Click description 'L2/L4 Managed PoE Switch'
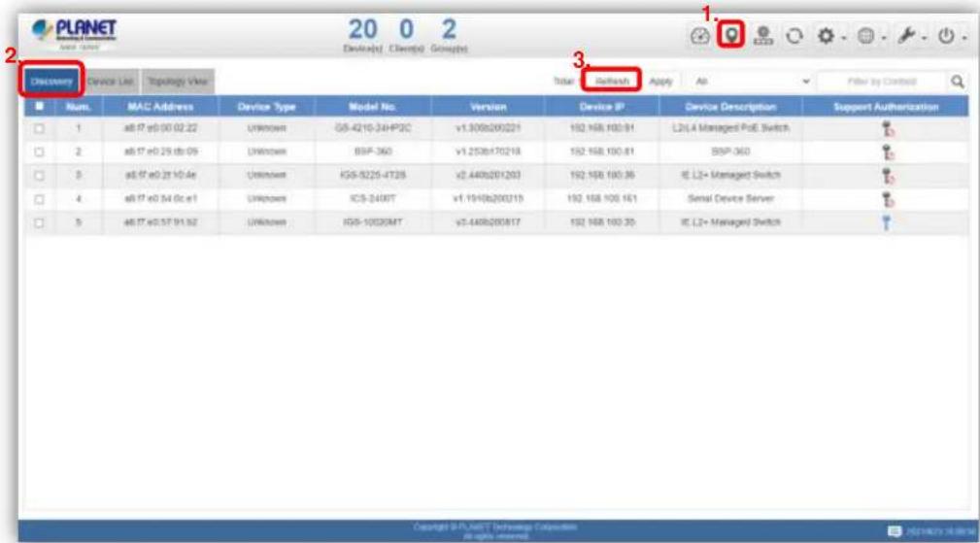The image size is (980, 543). click(x=730, y=128)
